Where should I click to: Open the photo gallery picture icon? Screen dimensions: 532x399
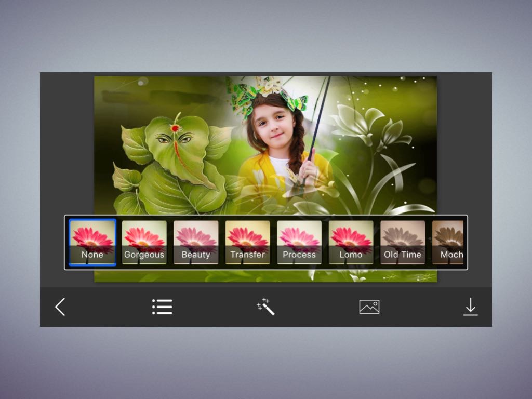pyautogui.click(x=369, y=307)
